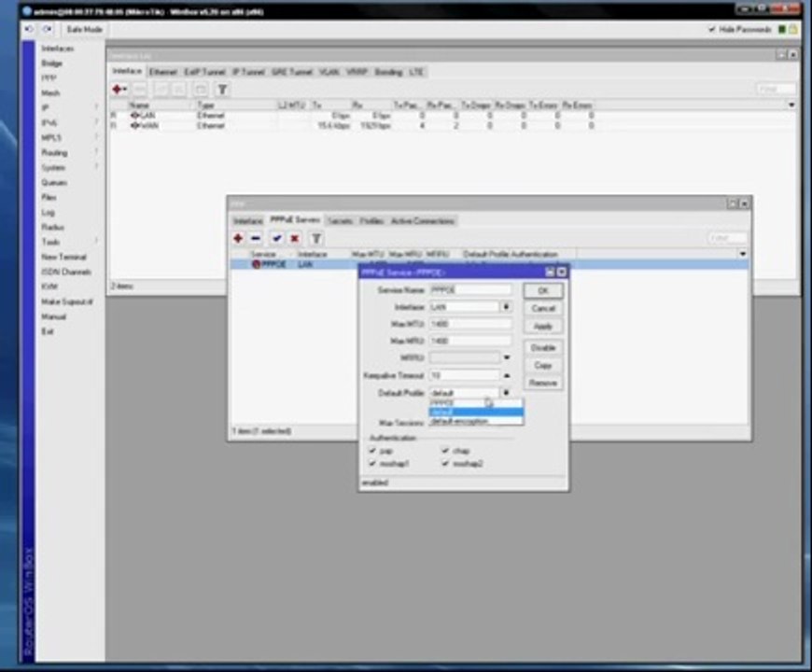Toggle Safe Mode button
This screenshot has width=812, height=672.
click(84, 30)
